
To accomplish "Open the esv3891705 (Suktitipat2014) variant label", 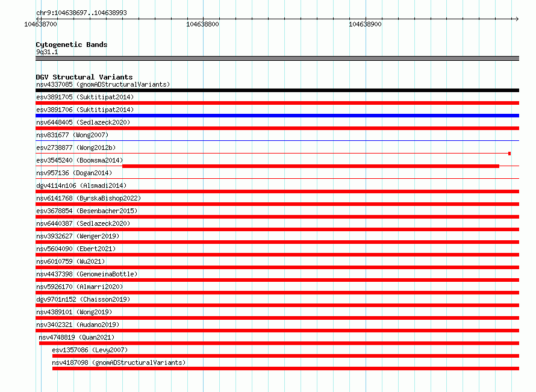I will [x=85, y=97].
